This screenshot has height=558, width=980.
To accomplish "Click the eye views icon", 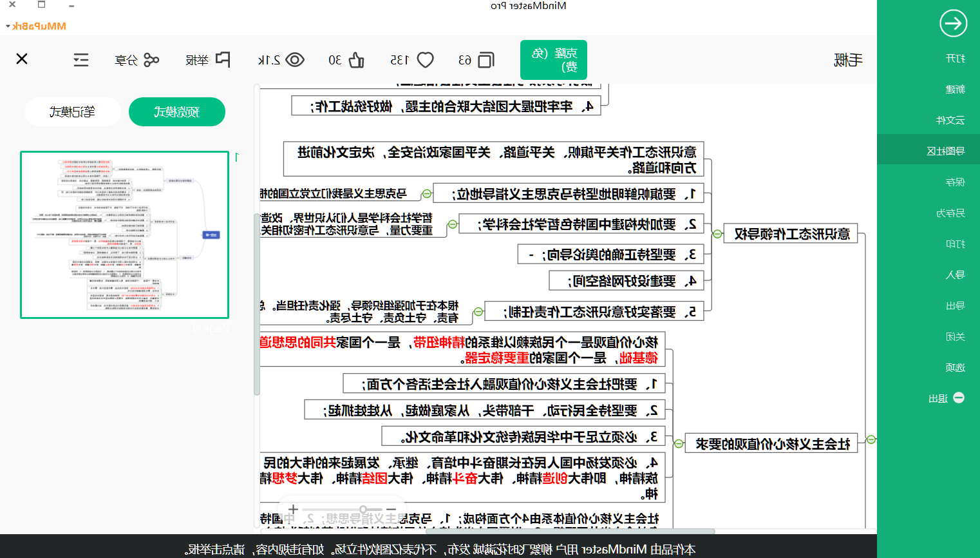I will pos(295,60).
